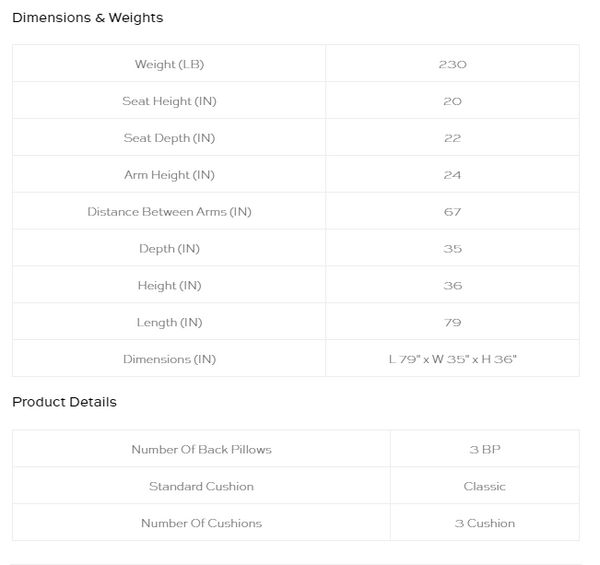Click the seat depth value 22
Screen dimensions: 600x565
pos(452,138)
